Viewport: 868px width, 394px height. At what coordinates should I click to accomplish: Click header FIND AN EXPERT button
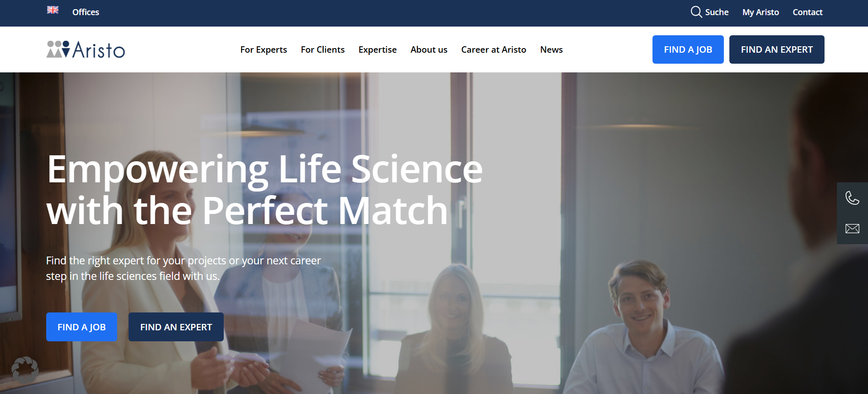pyautogui.click(x=776, y=49)
